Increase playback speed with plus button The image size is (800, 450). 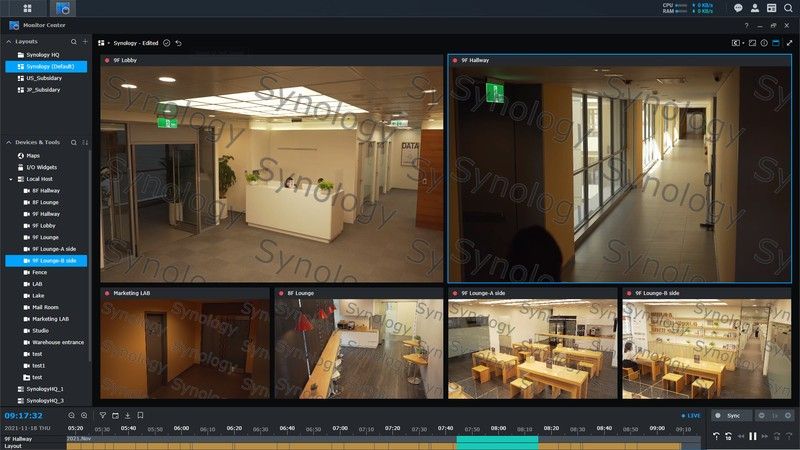[788, 416]
